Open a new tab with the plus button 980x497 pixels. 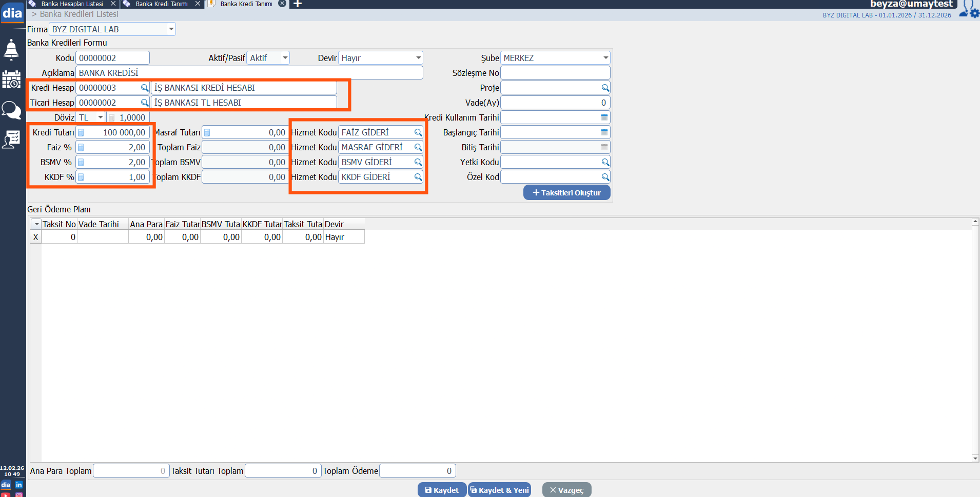pyautogui.click(x=298, y=4)
